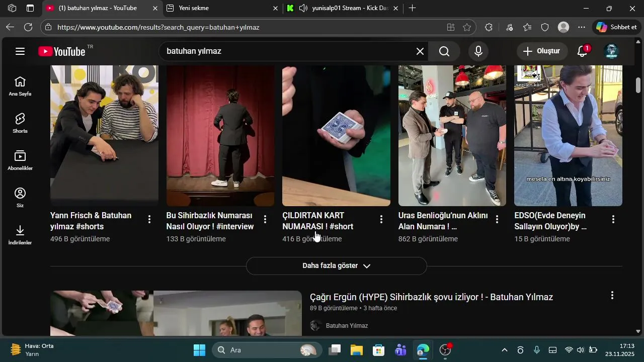The width and height of the screenshot is (644, 362).
Task: Play the blue card deck short thumbnail
Action: pyautogui.click(x=336, y=136)
